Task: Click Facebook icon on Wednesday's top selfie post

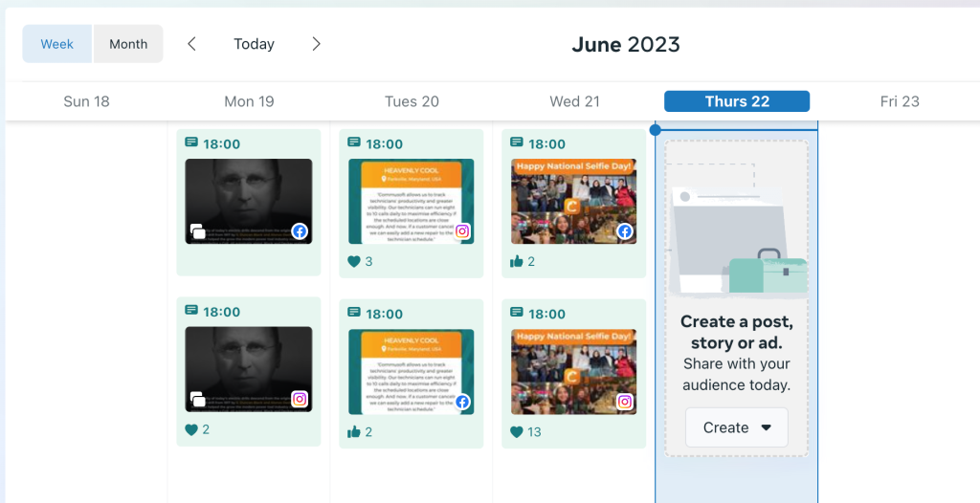Action: [x=625, y=231]
